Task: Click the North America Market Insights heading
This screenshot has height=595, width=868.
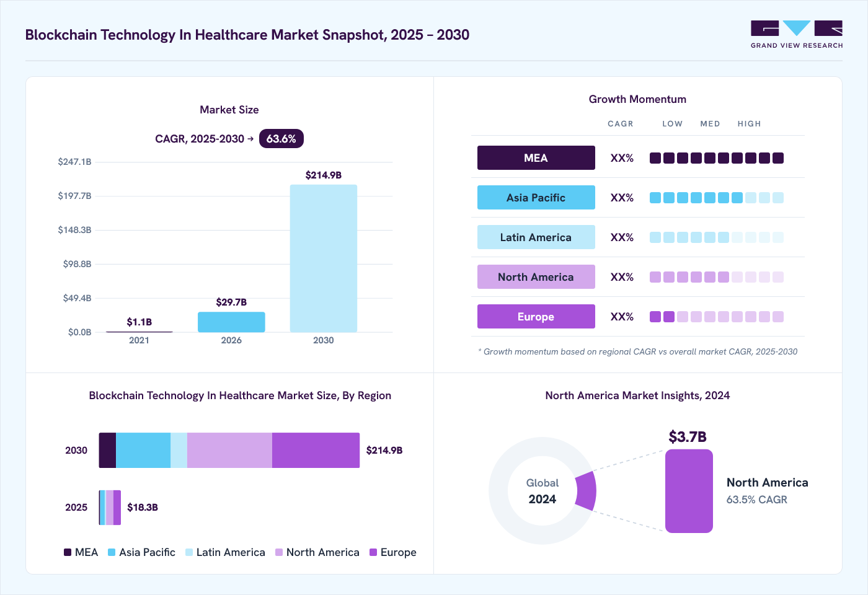Action: [x=637, y=395]
